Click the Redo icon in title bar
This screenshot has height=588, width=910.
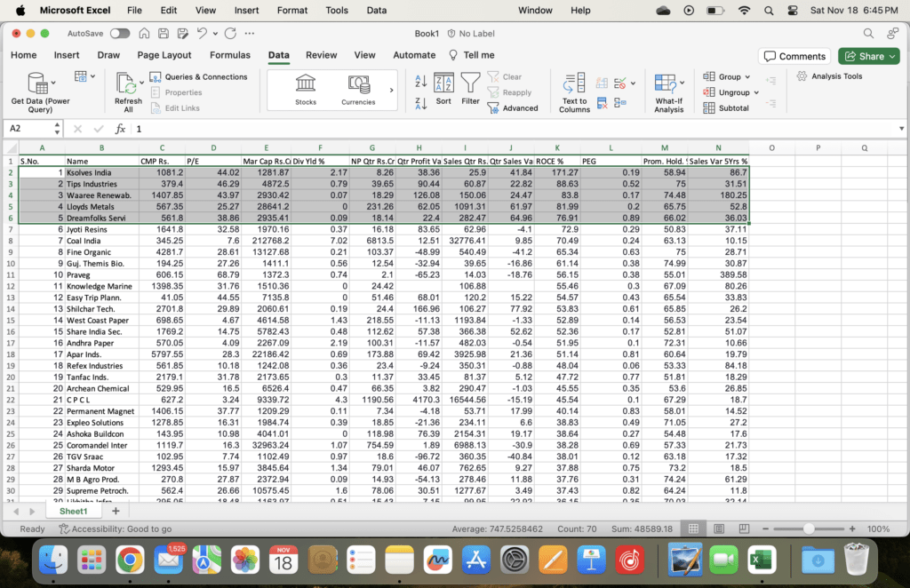(230, 34)
